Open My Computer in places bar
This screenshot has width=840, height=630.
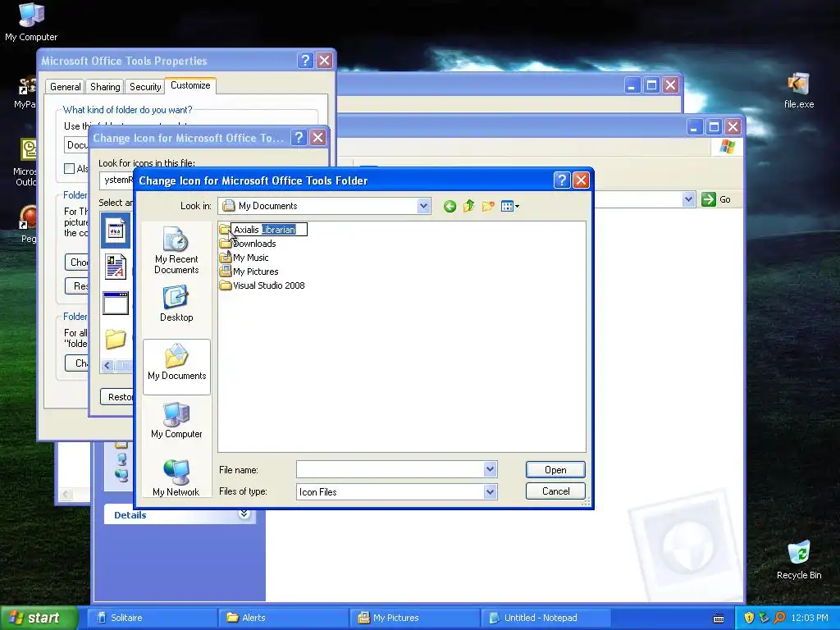[176, 421]
